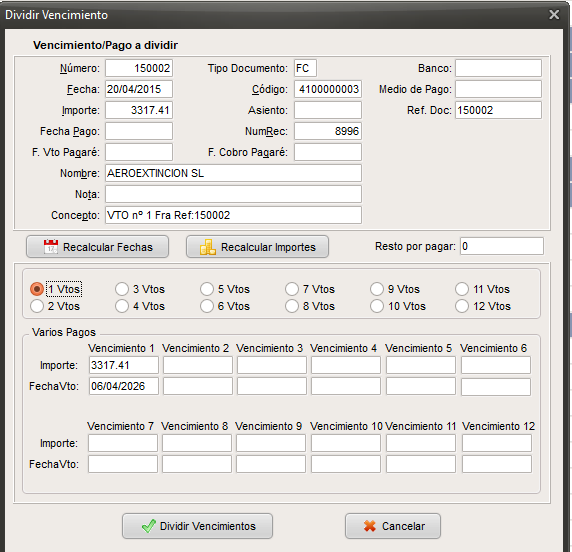Image resolution: width=572 pixels, height=552 pixels.
Task: Focus the Vencimiento 9 Importe field
Action: coord(271,443)
